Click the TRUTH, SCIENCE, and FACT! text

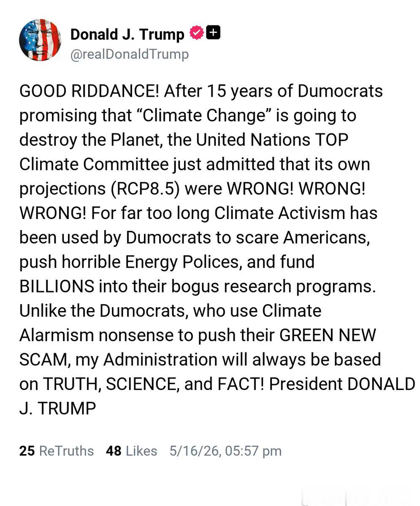tap(154, 384)
